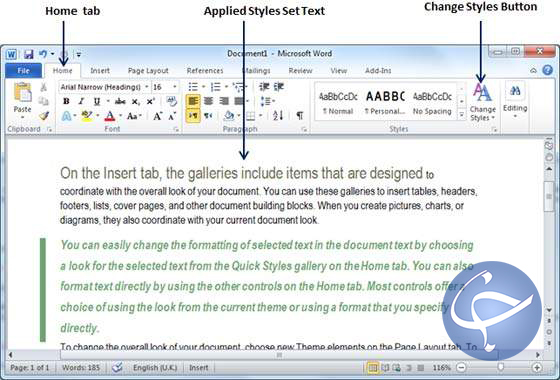Apply strikethrough formatting
The width and height of the screenshot is (560, 380).
pos(120,101)
